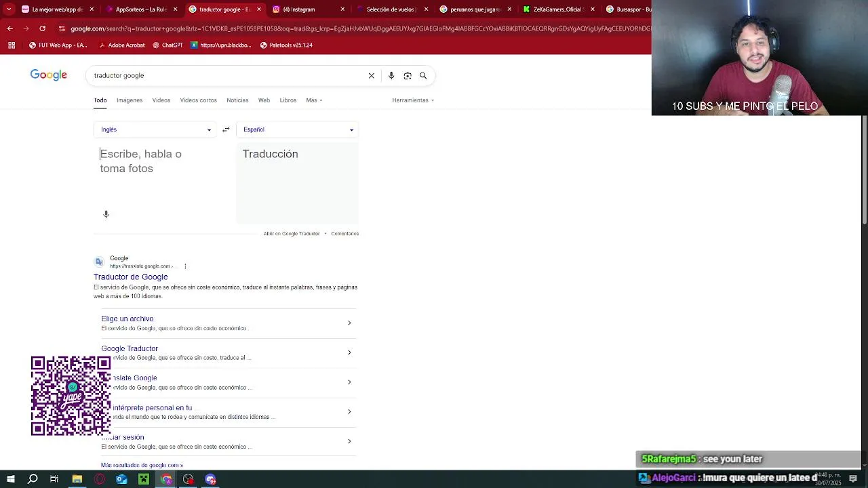Click Abrir en Google Traductor link
868x488 pixels.
292,234
